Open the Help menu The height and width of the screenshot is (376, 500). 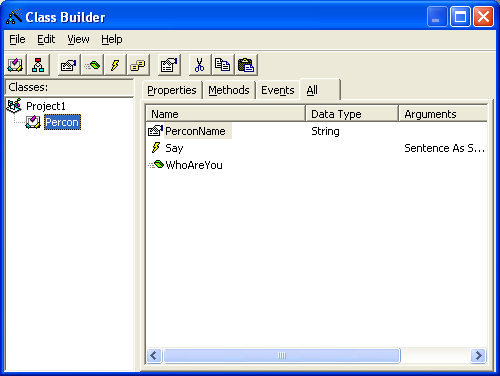pos(112,40)
